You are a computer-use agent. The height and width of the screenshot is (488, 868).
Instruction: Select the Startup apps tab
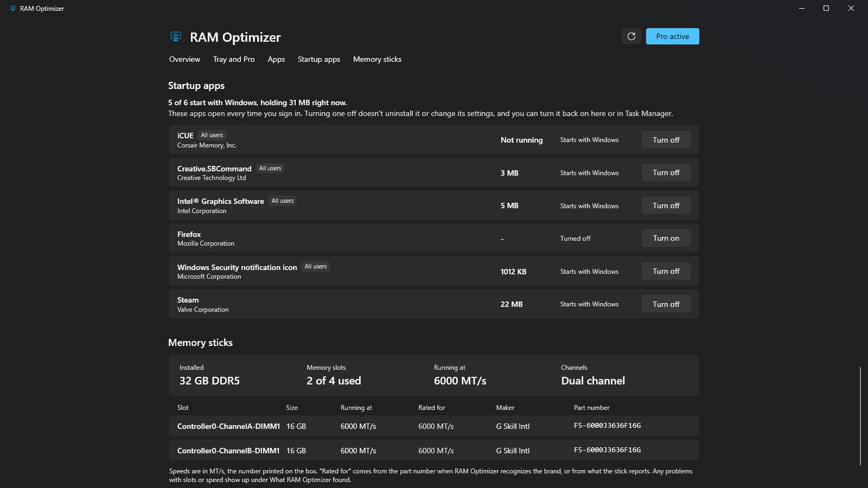[319, 59]
